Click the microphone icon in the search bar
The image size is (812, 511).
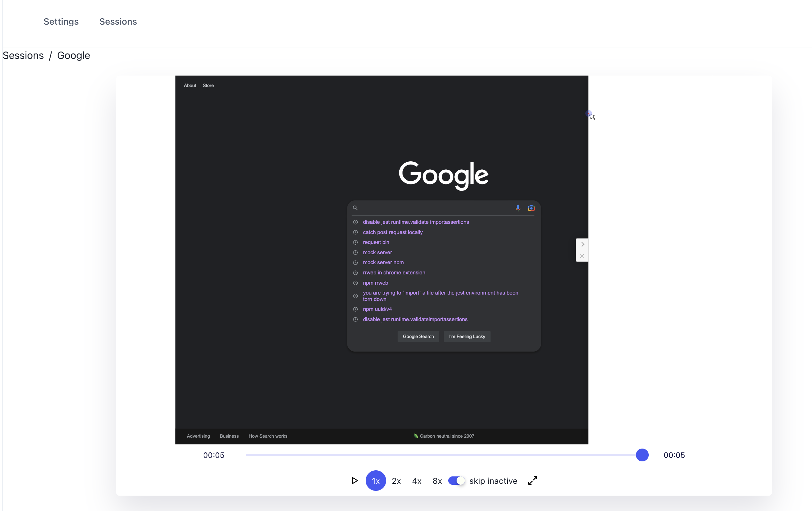[518, 208]
